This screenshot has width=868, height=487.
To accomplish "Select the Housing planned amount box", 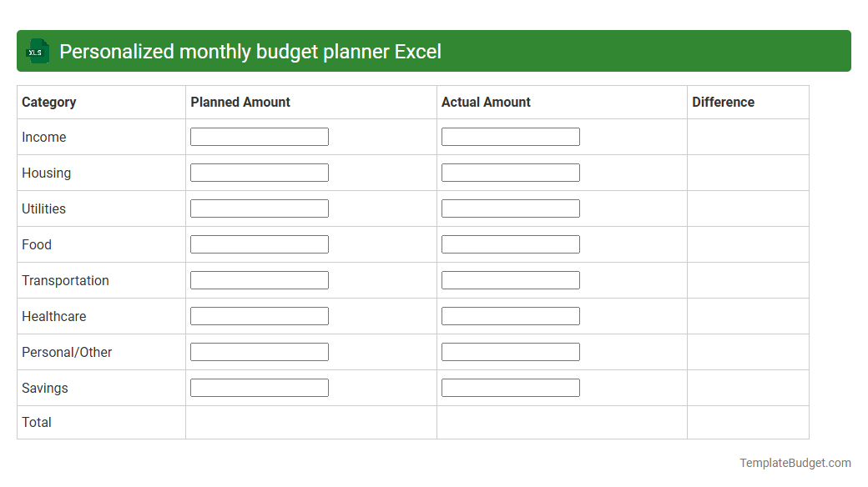I will 259,172.
